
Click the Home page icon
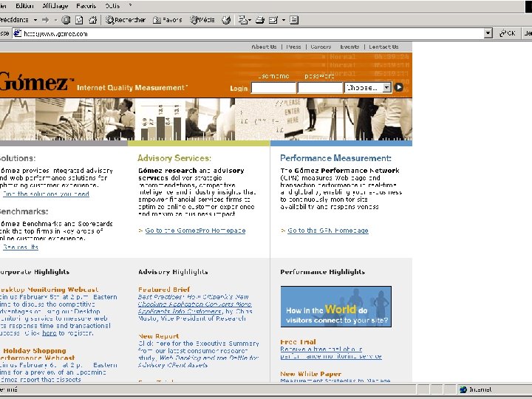click(x=92, y=20)
